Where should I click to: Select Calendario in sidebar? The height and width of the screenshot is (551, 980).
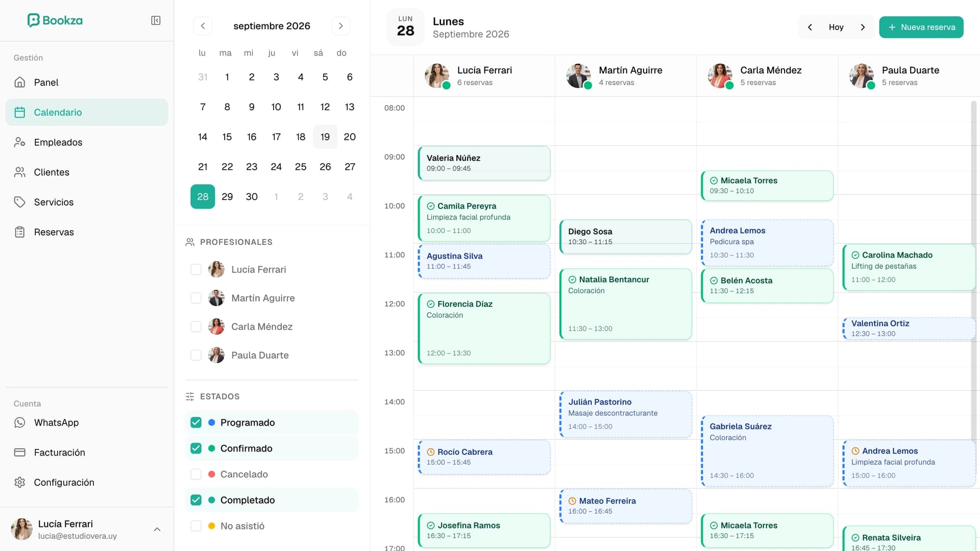tap(87, 112)
